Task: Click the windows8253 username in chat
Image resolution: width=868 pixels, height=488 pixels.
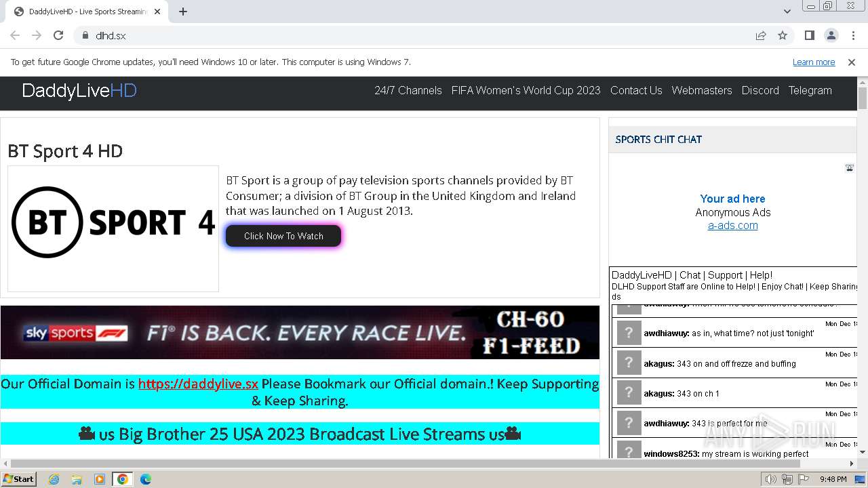Action: click(671, 454)
